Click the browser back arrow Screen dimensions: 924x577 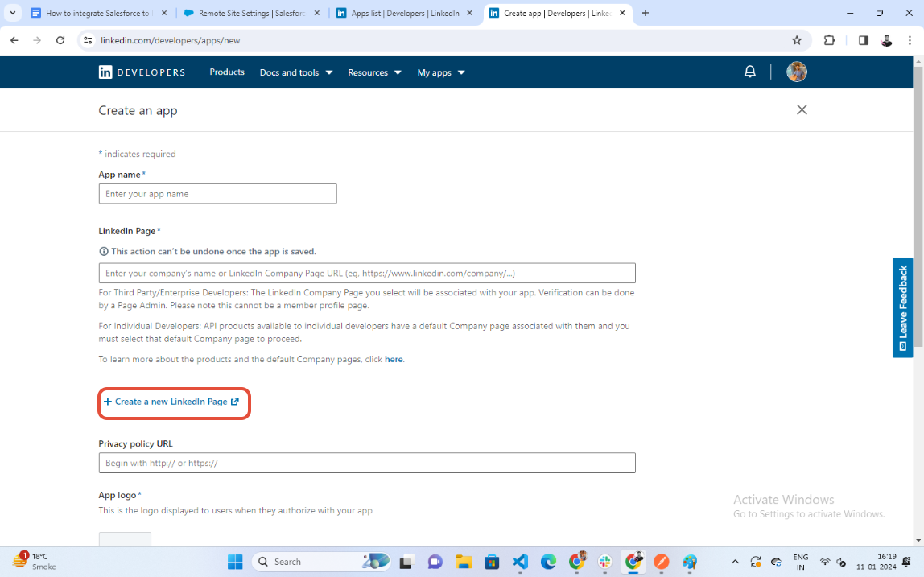point(14,40)
